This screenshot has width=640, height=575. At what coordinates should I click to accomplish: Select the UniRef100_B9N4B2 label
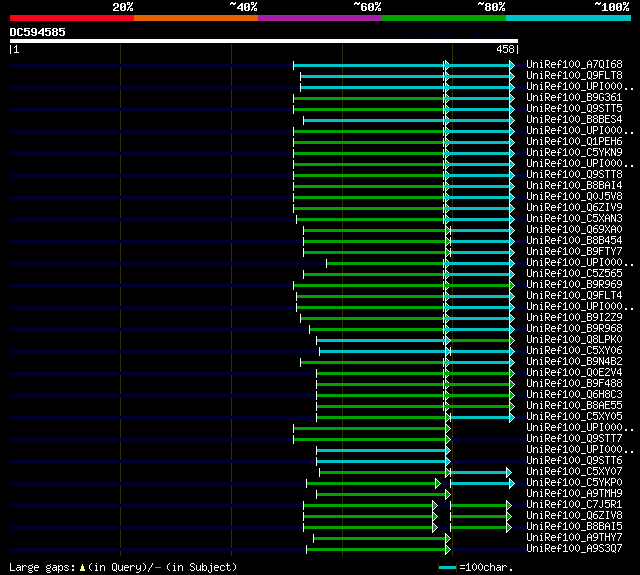pos(574,362)
